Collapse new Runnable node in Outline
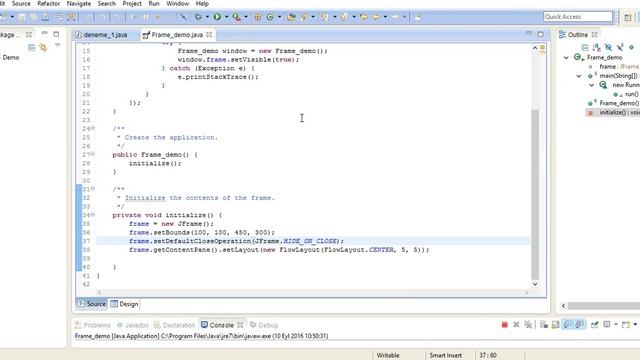This screenshot has height=360, width=640. tap(591, 85)
